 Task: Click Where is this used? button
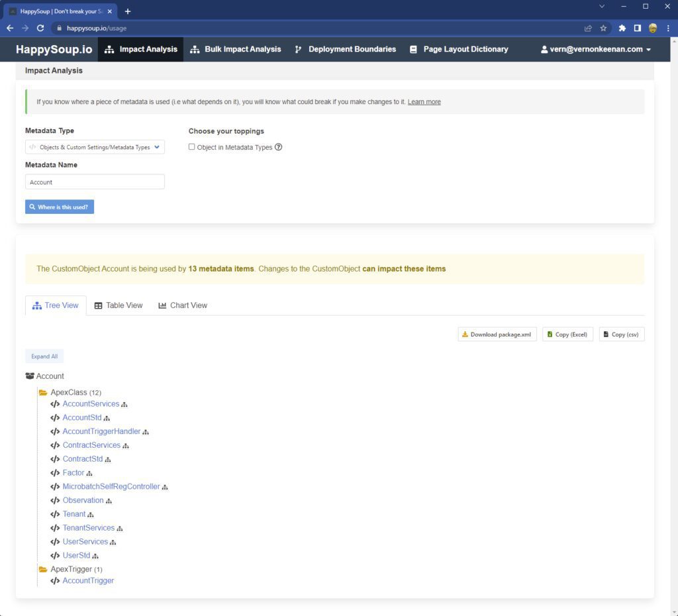coord(60,207)
